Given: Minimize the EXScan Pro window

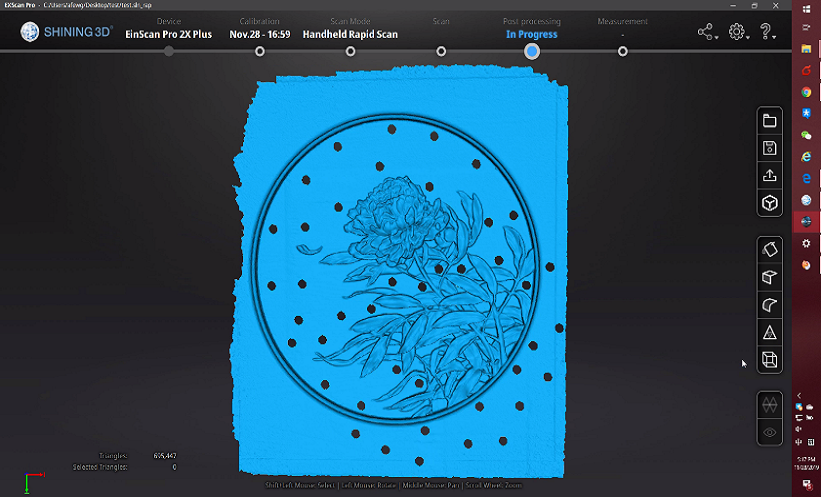Looking at the screenshot, I should (733, 5).
